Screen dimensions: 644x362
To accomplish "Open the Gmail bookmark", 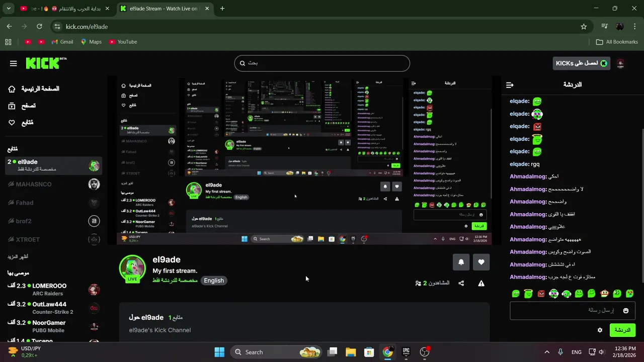I will pos(62,42).
